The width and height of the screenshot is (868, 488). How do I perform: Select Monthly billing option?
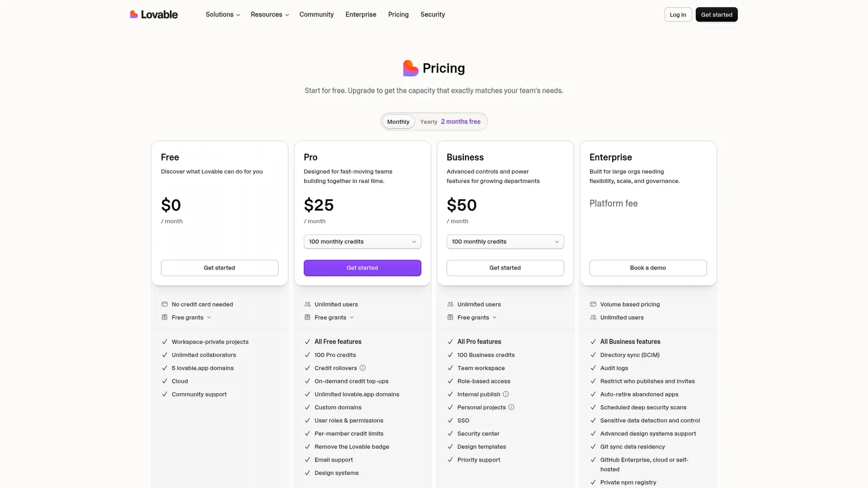[x=398, y=121]
